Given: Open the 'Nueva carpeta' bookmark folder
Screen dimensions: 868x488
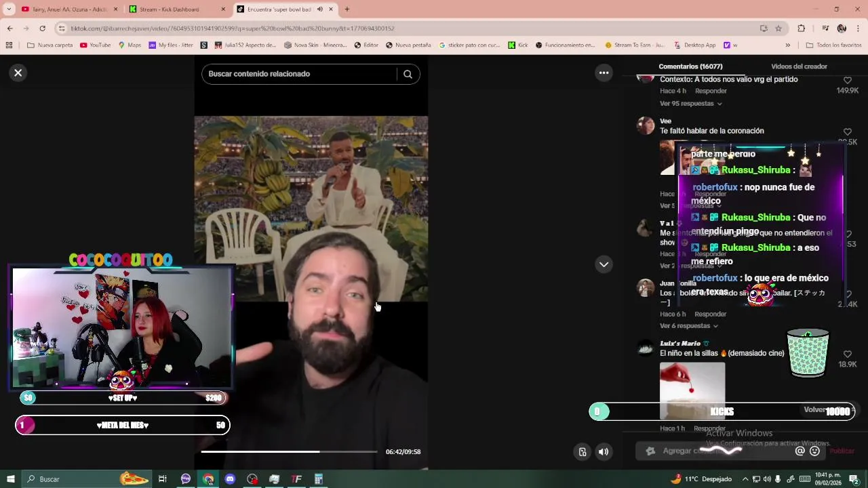Looking at the screenshot, I should pos(50,45).
